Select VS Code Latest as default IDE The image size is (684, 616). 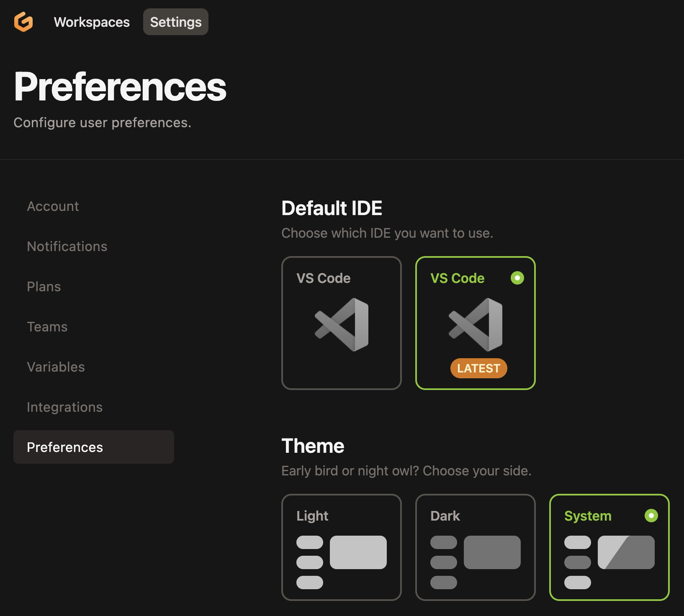tap(475, 322)
